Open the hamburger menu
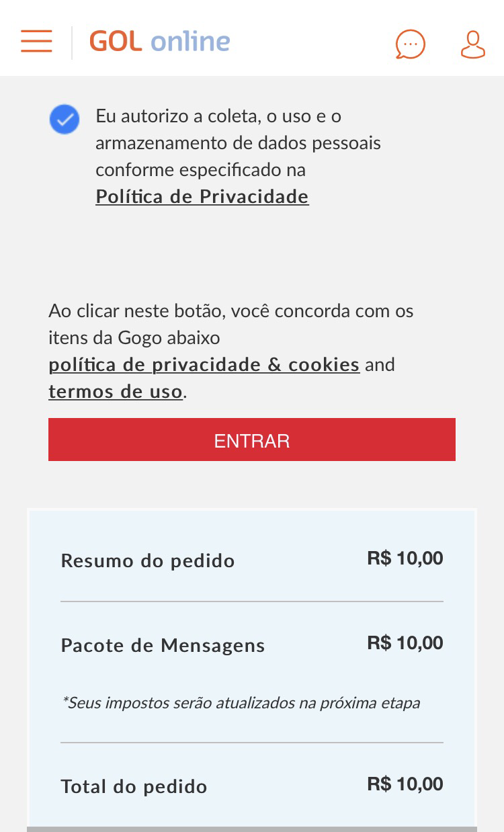This screenshot has width=504, height=832. pyautogui.click(x=36, y=42)
